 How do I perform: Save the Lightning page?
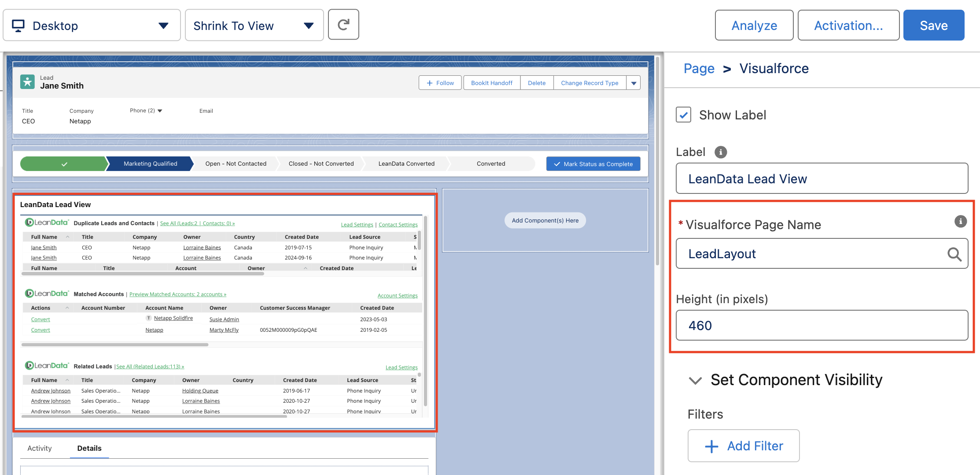click(934, 25)
